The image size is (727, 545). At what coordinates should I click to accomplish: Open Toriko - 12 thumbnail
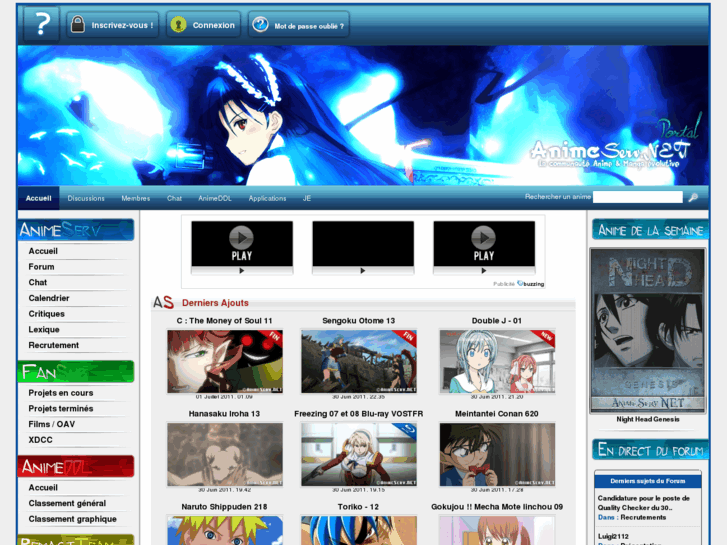tap(359, 530)
